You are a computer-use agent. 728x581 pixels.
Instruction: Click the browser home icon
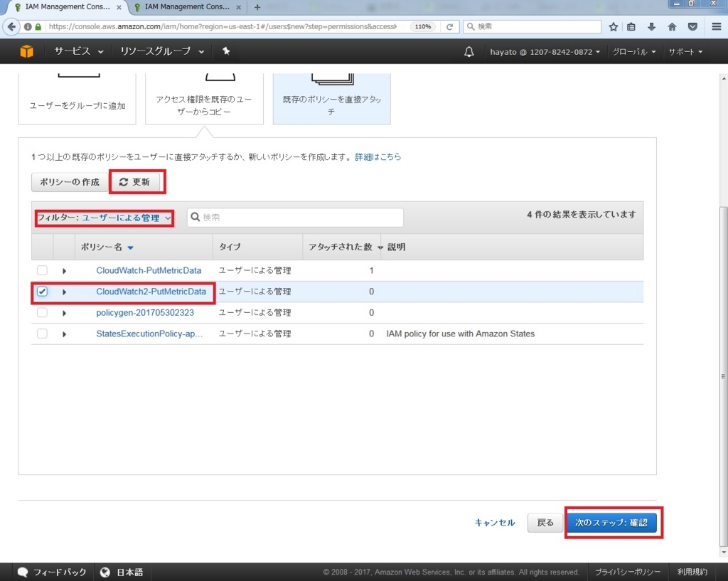pyautogui.click(x=672, y=26)
